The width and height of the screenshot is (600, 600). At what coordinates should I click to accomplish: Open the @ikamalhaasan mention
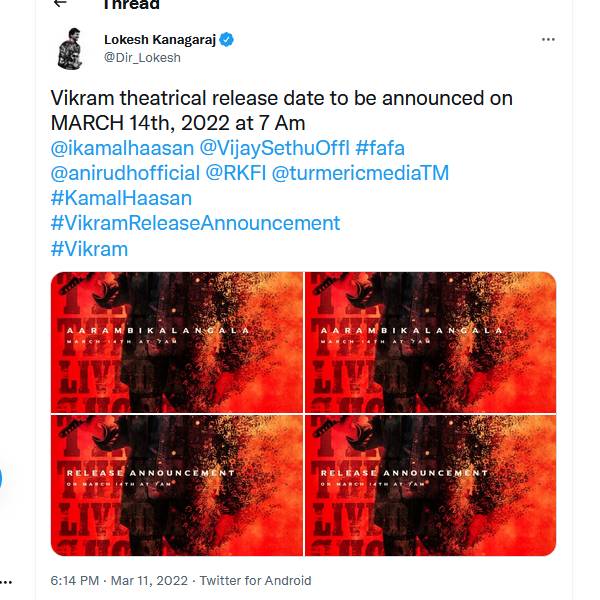point(124,147)
